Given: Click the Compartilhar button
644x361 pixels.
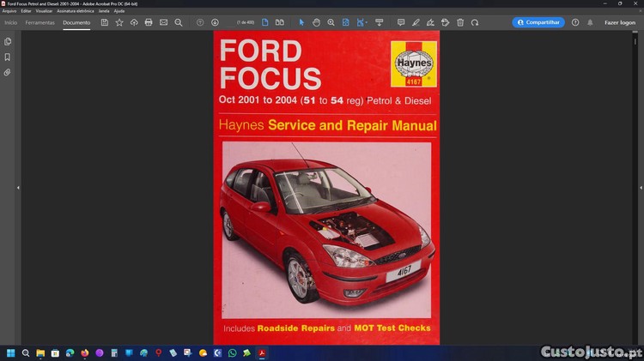Looking at the screenshot, I should [x=538, y=22].
